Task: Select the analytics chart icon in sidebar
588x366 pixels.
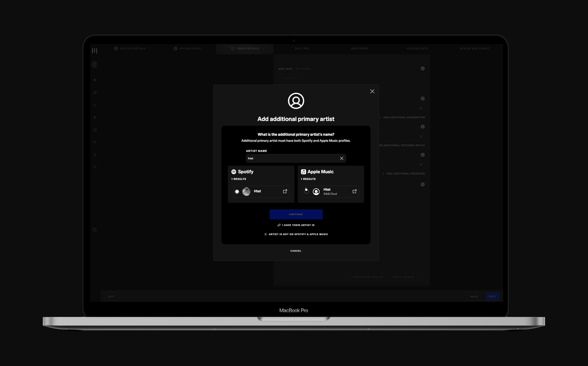Action: pyautogui.click(x=95, y=105)
